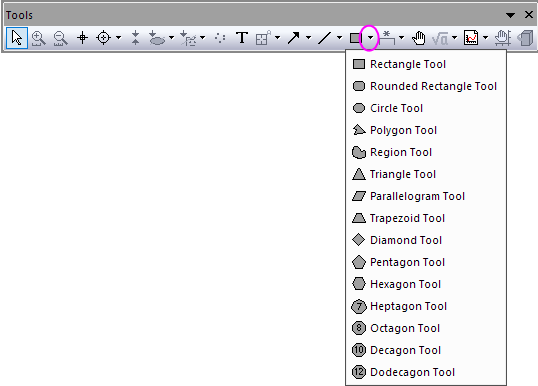538x386 pixels.
Task: Select the Mask Points tool icon
Action: coord(188,38)
